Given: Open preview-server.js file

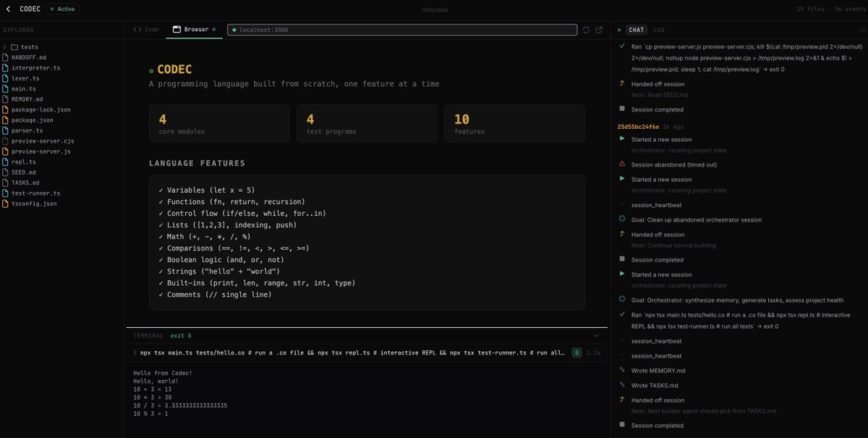Looking at the screenshot, I should tap(41, 152).
